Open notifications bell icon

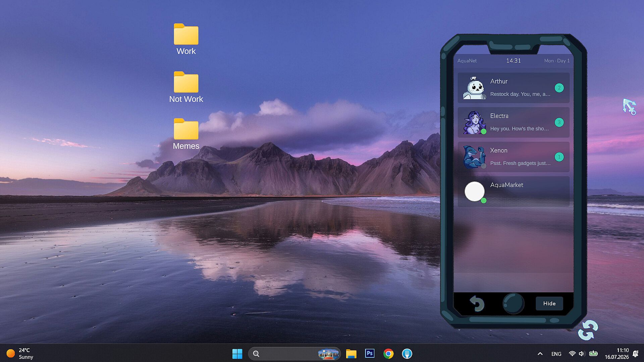[x=636, y=354]
